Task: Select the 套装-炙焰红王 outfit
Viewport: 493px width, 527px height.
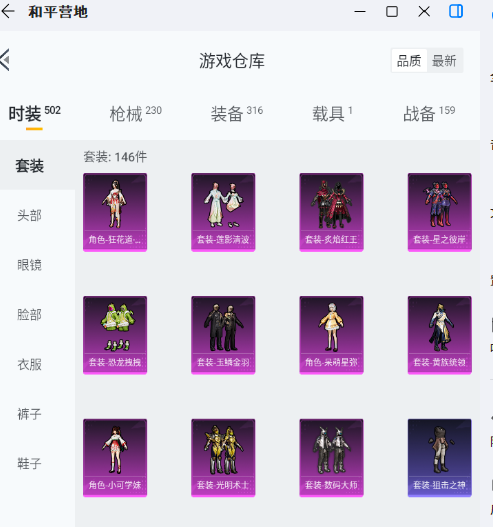Action: click(x=331, y=212)
